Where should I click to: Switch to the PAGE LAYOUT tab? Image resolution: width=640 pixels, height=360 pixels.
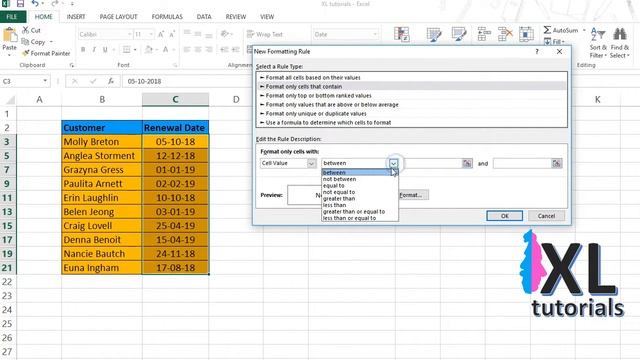coord(118,17)
